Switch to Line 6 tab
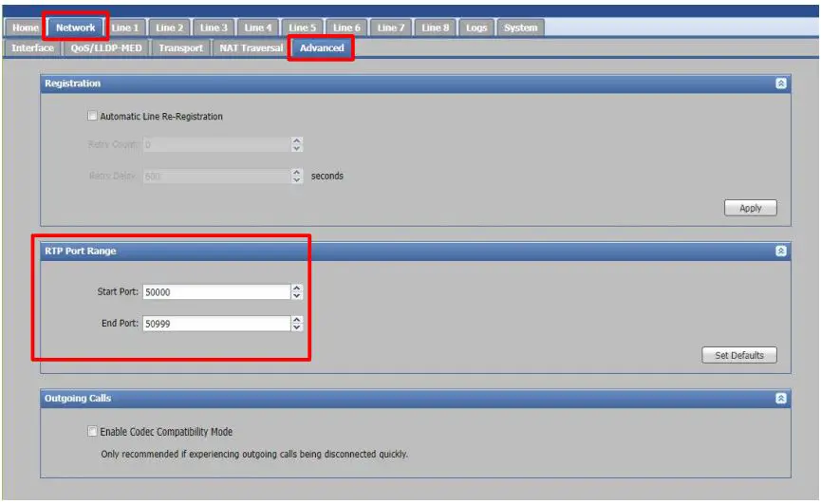The height and width of the screenshot is (504, 821). click(x=346, y=28)
